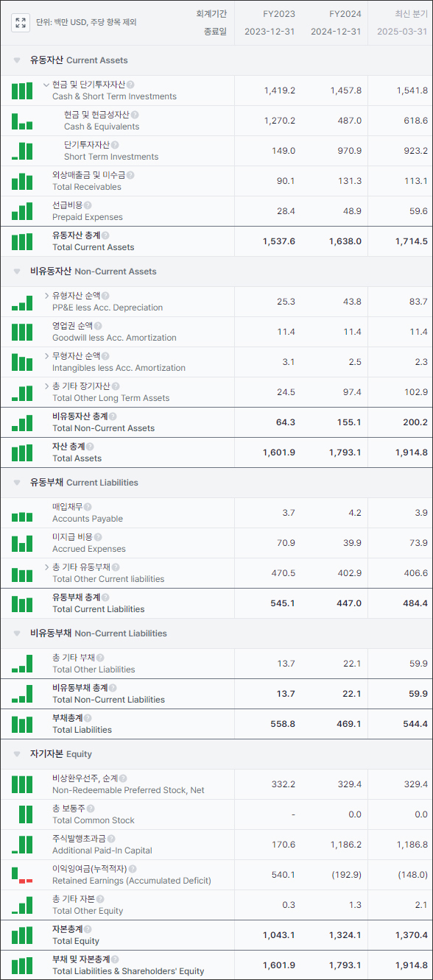Collapse the 유동부채 Current Liabilities section

coord(17,483)
